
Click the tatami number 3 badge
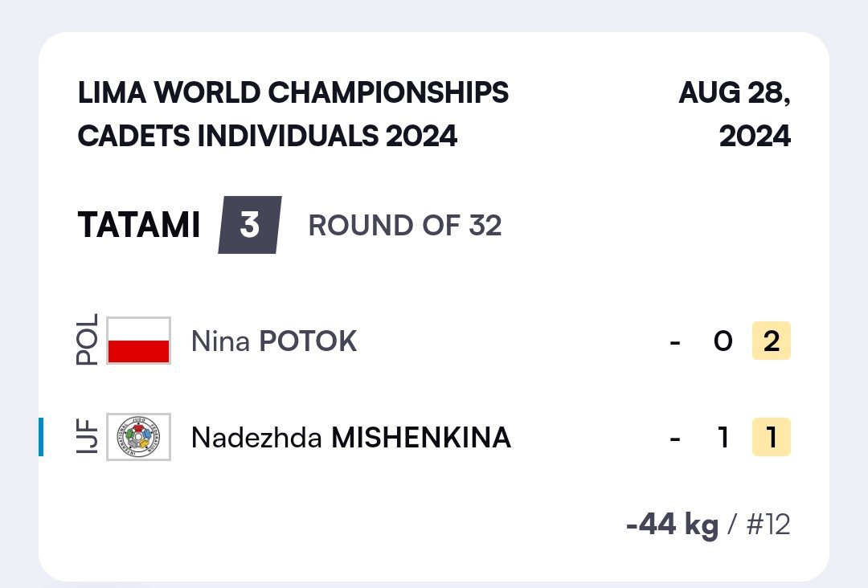point(250,225)
